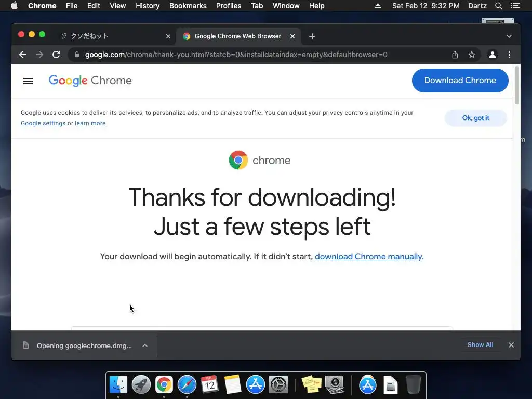
Task: Click the googlechrome.dmg file icon in downloads bar
Action: [x=26, y=345]
